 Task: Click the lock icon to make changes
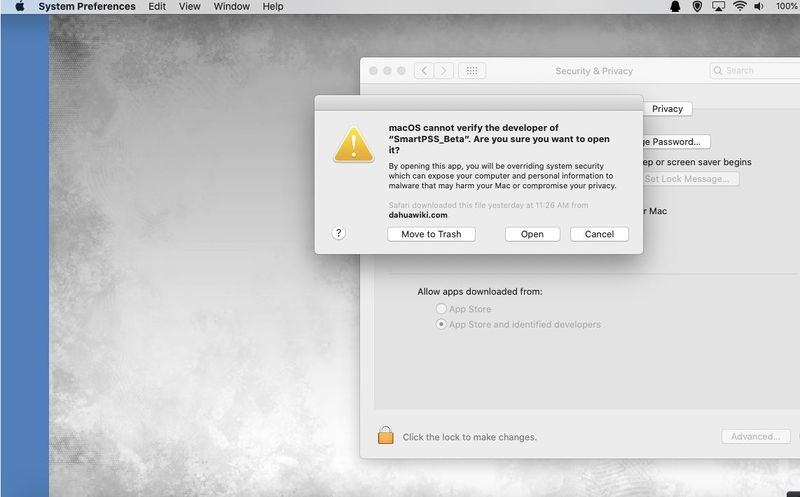click(386, 435)
